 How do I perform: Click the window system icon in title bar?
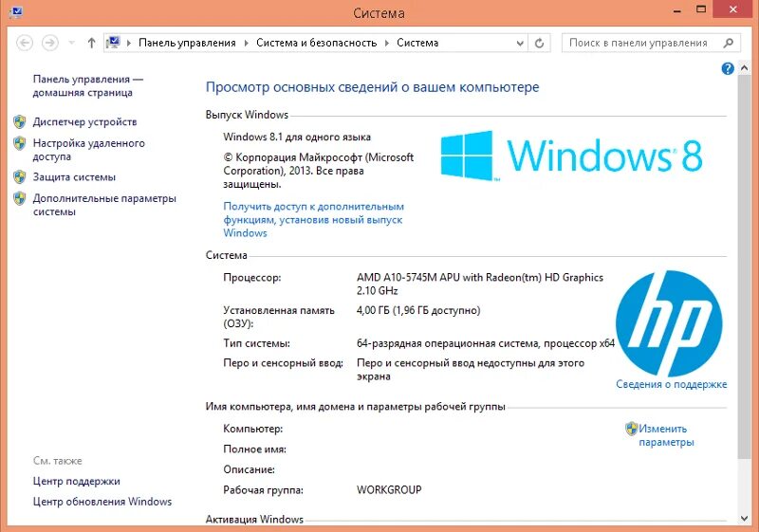tap(15, 11)
